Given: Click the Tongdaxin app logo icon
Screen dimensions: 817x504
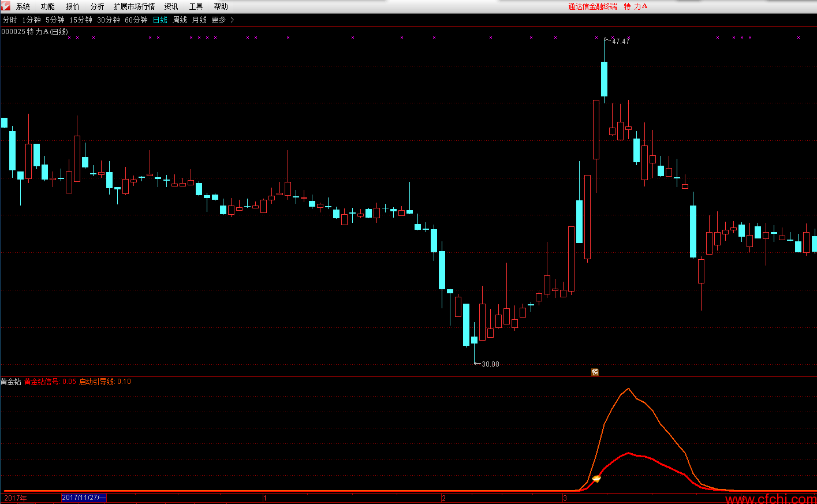Looking at the screenshot, I should (x=6, y=6).
